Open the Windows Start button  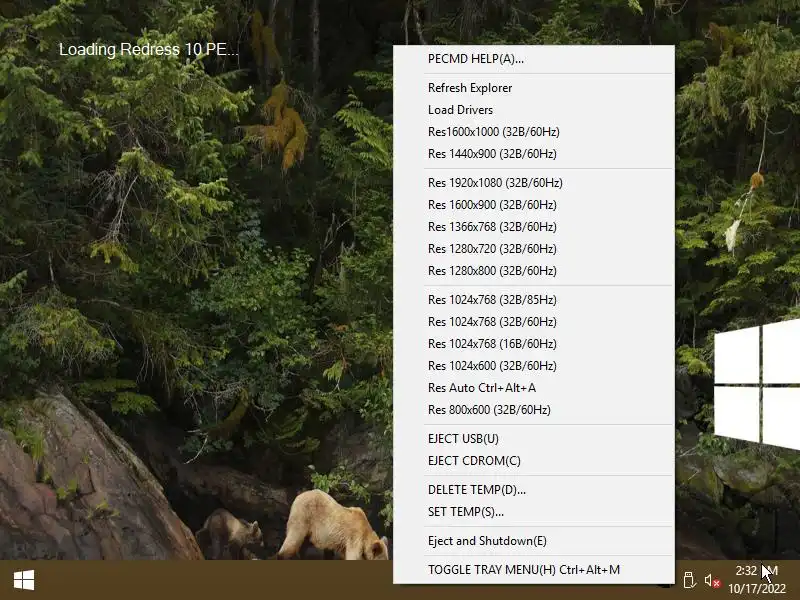point(24,580)
